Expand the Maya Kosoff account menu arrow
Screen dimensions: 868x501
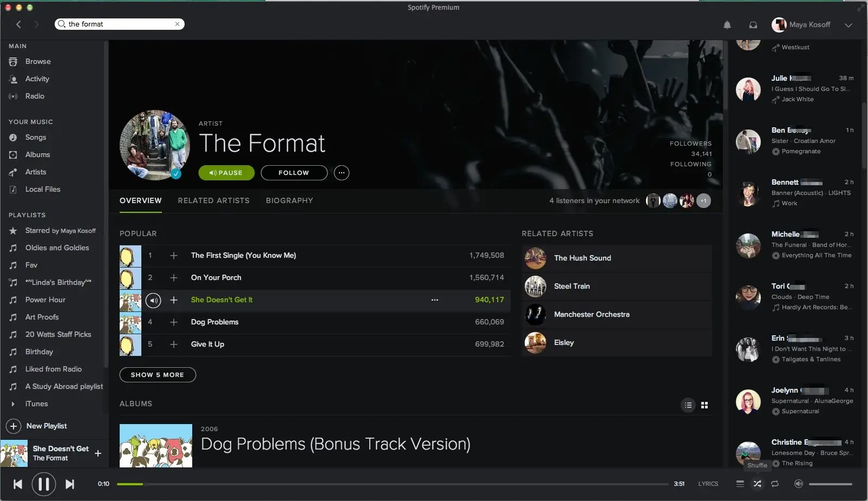pos(849,25)
